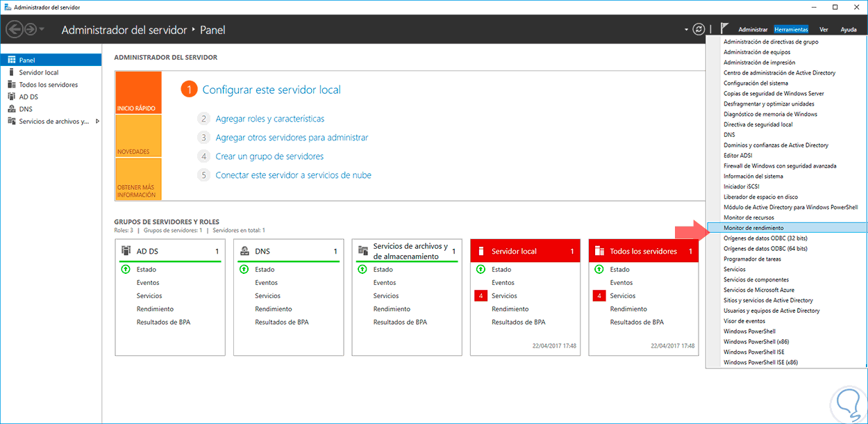
Task: Select DNS in the left sidebar
Action: click(x=51, y=109)
